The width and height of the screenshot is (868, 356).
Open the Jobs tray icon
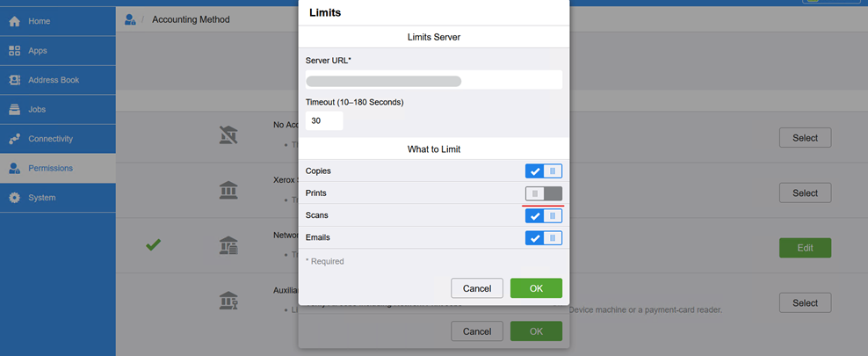14,110
